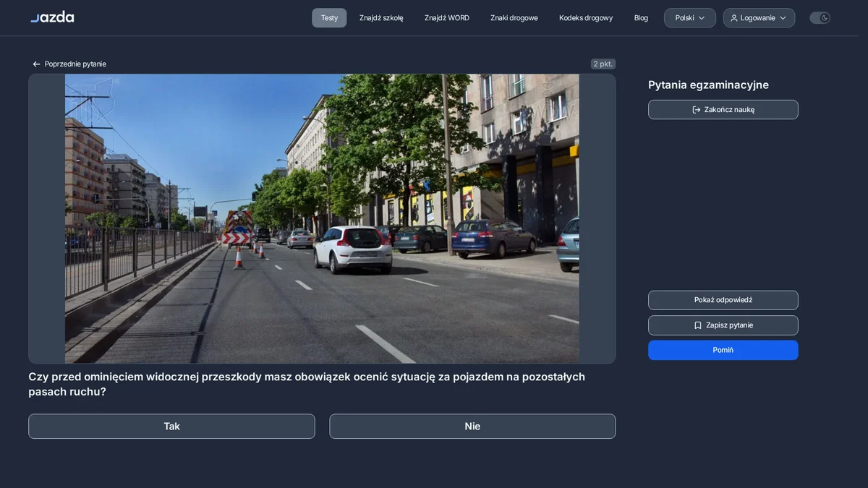
Task: Click the user icon in Logowanie
Action: pyautogui.click(x=734, y=18)
